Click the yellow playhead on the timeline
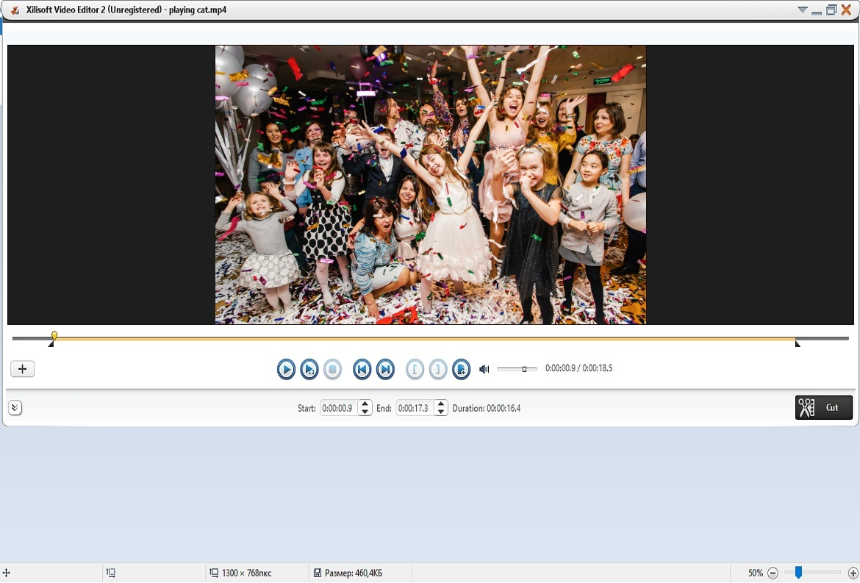This screenshot has width=860, height=583. 54,335
